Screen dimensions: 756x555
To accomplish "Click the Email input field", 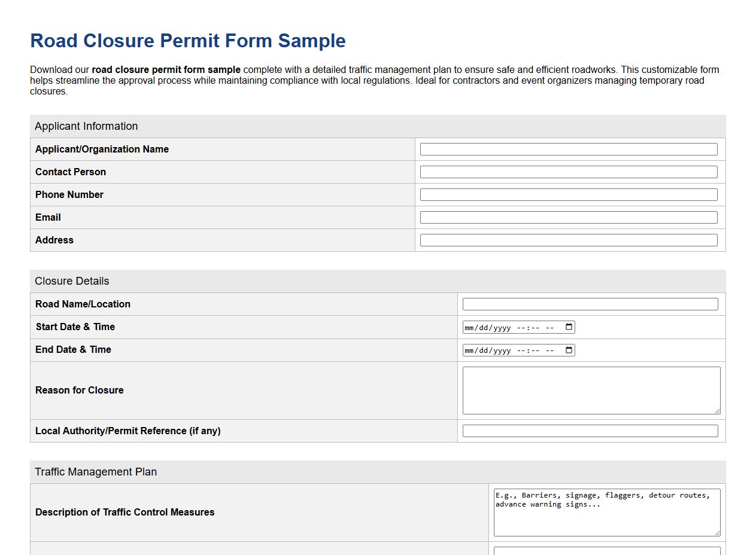I will pos(567,217).
